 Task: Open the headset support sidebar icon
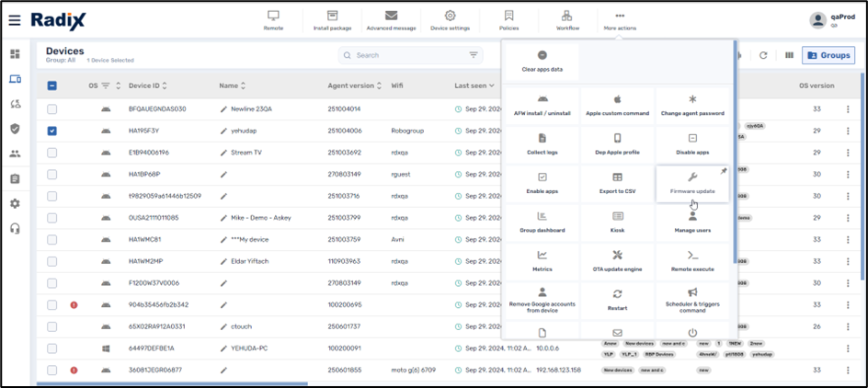15,229
